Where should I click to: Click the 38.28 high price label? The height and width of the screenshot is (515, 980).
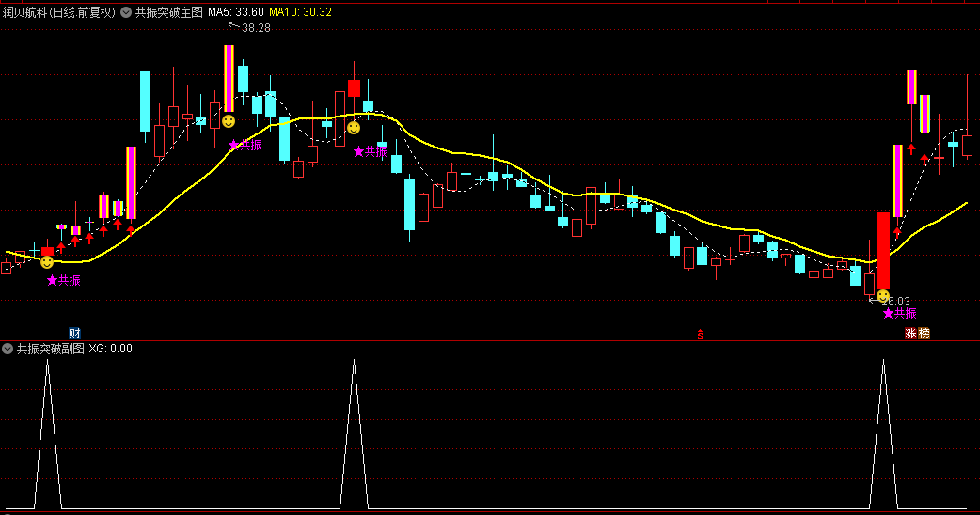pyautogui.click(x=256, y=28)
